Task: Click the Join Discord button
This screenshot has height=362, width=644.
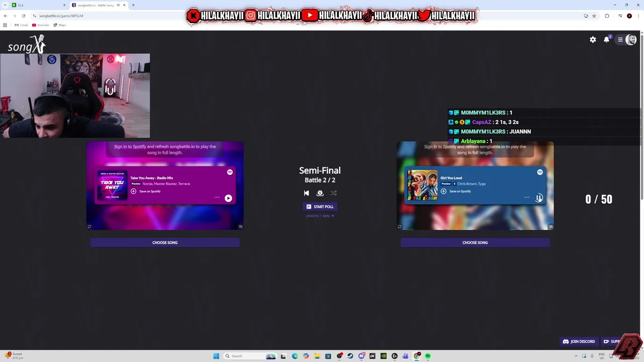Action: pyautogui.click(x=579, y=341)
